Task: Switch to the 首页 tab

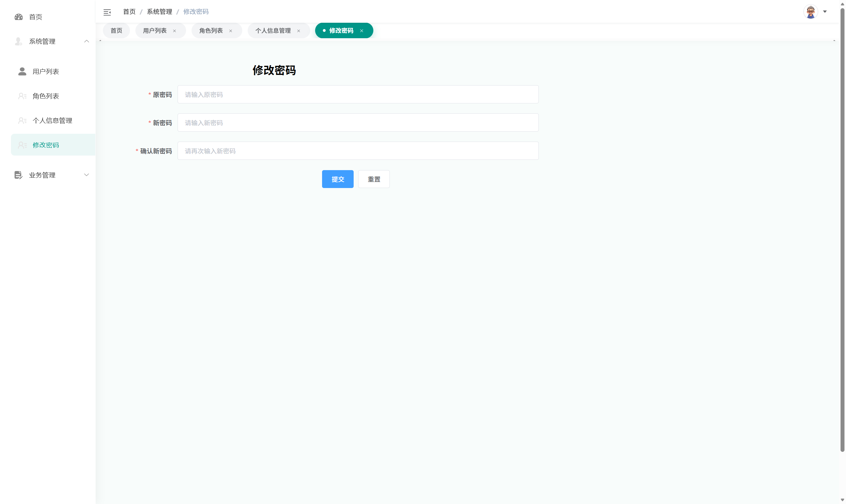Action: (x=116, y=30)
